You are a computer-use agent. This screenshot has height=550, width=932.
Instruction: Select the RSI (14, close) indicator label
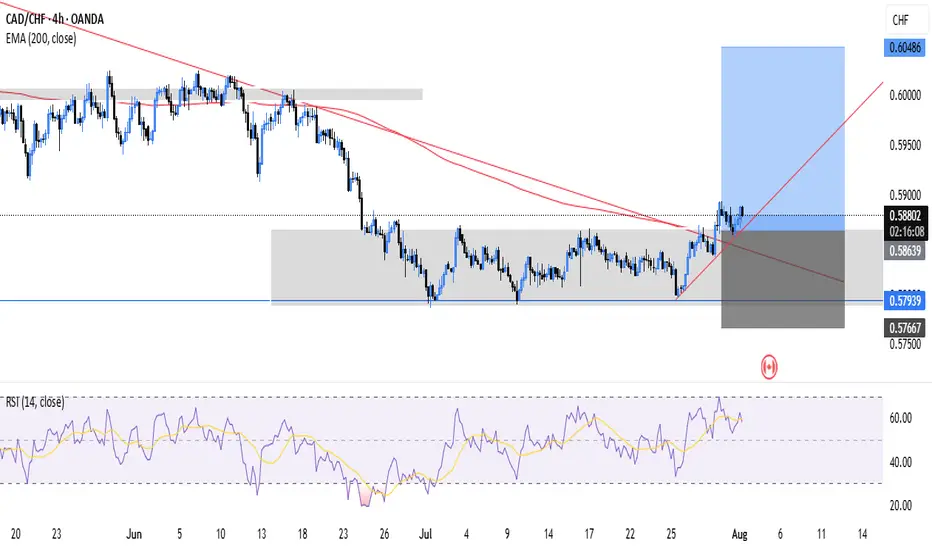(35, 403)
